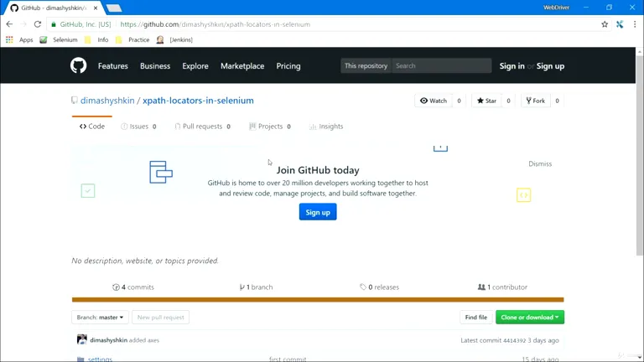
Task: Switch to the Pull requests tab
Action: click(x=202, y=127)
